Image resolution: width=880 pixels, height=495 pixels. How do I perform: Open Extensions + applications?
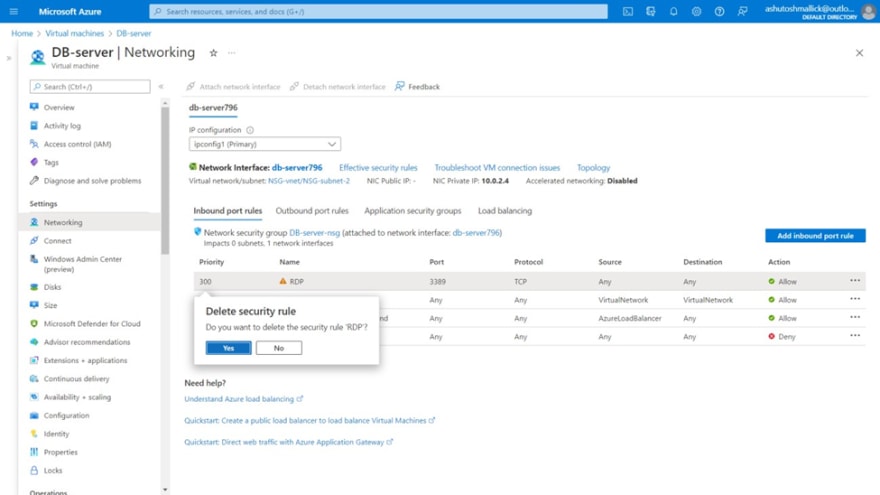coord(85,360)
